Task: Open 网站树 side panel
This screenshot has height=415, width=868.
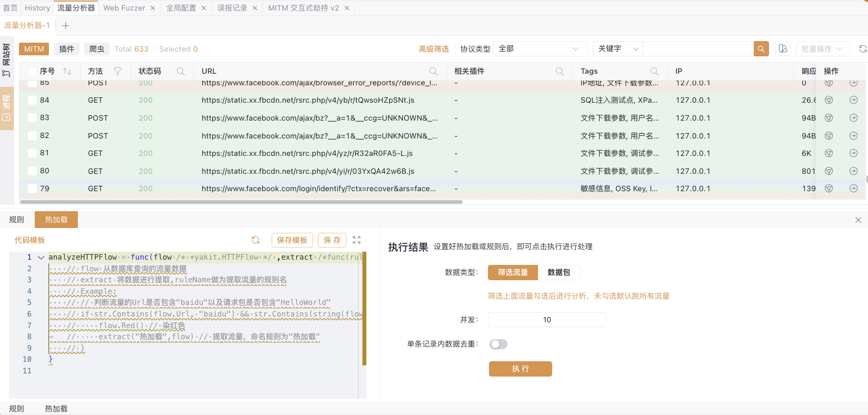Action: pos(6,60)
